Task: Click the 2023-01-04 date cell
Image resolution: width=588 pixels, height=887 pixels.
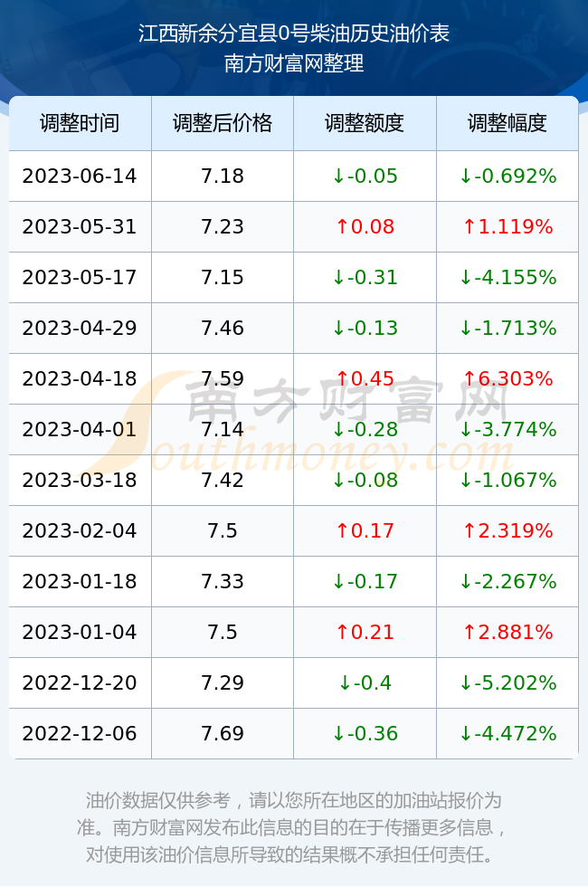Action: [80, 632]
